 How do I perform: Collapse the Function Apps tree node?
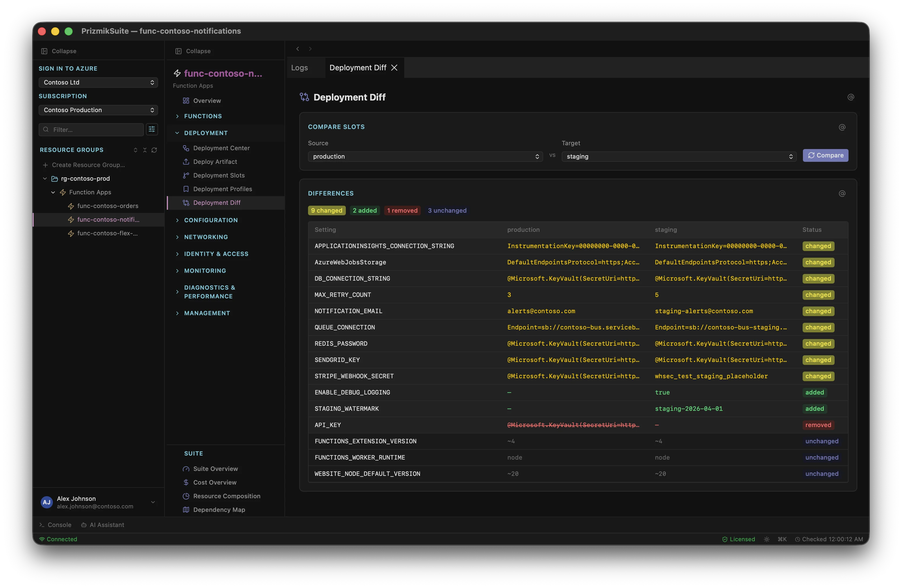click(x=53, y=192)
